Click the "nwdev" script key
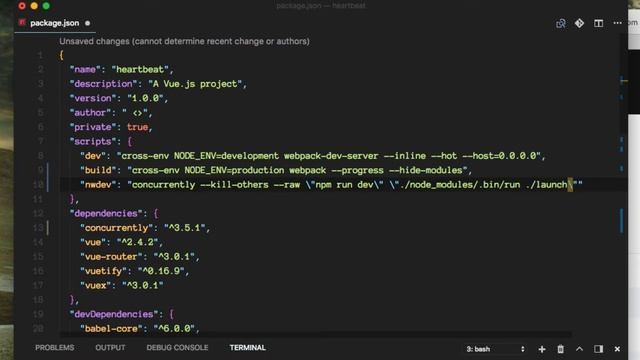Image resolution: width=640 pixels, height=360 pixels. click(98, 185)
